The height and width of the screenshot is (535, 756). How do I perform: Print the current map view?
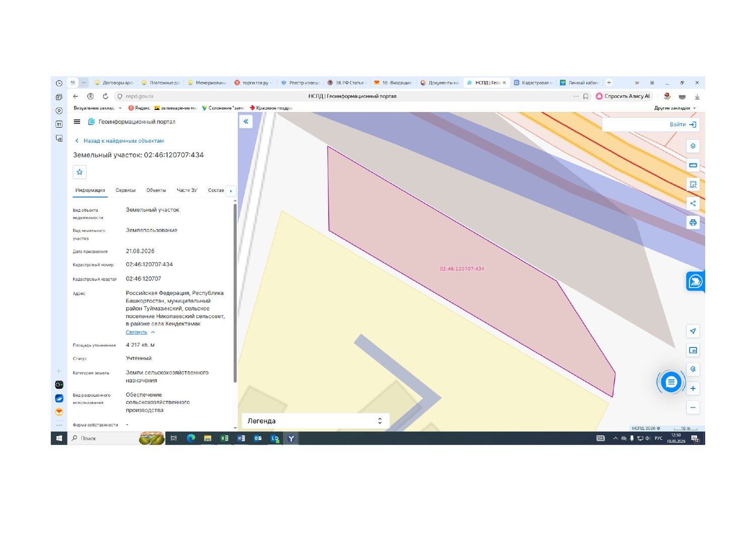[693, 222]
